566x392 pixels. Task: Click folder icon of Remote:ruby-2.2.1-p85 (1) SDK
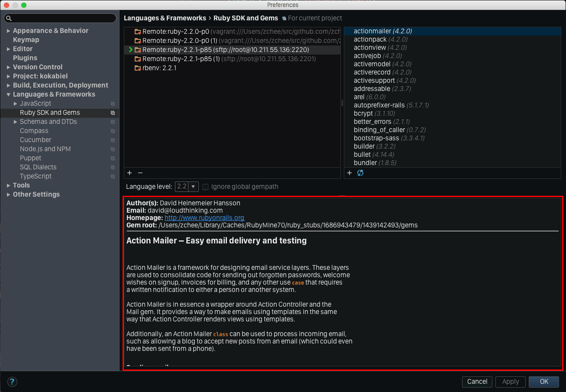click(x=138, y=59)
